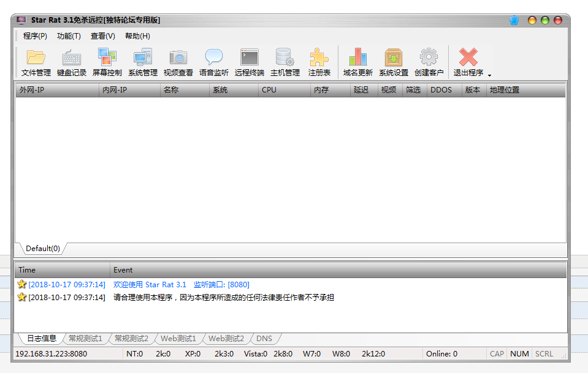Click the 版本 column header
Viewport: 588px width, 373px height.
(474, 90)
